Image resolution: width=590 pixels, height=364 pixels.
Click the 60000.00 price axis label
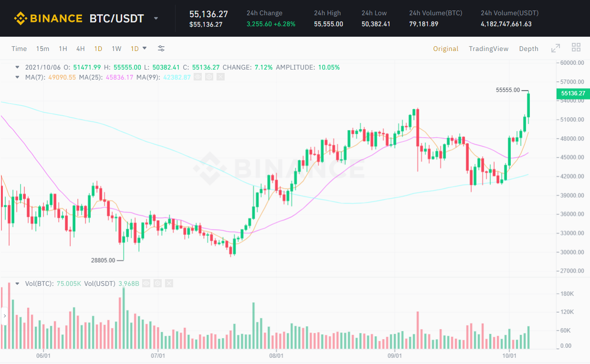572,62
